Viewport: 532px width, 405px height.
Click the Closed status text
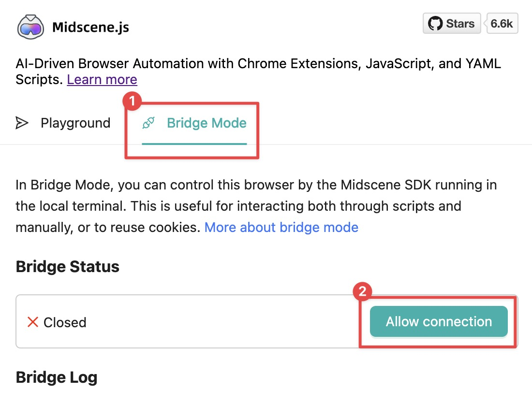(x=65, y=322)
